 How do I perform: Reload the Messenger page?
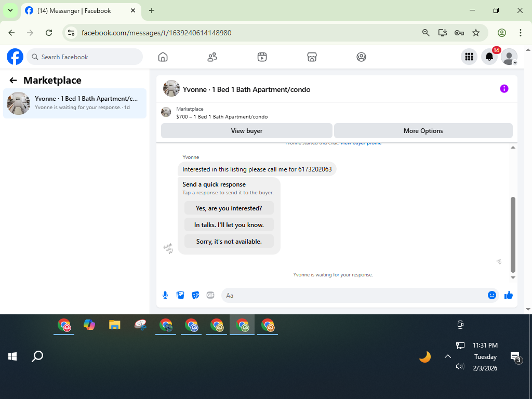49,33
